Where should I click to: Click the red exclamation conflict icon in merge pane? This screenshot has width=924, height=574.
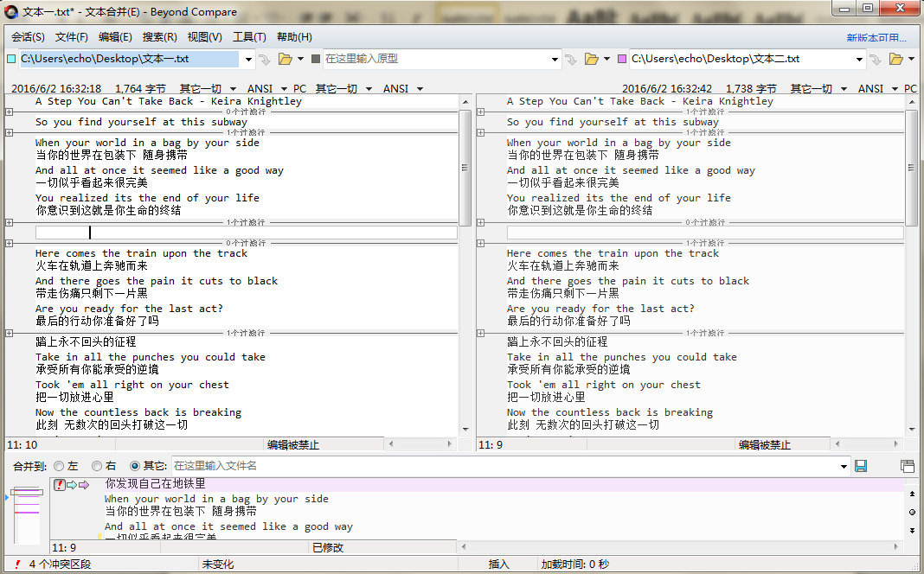tap(60, 485)
